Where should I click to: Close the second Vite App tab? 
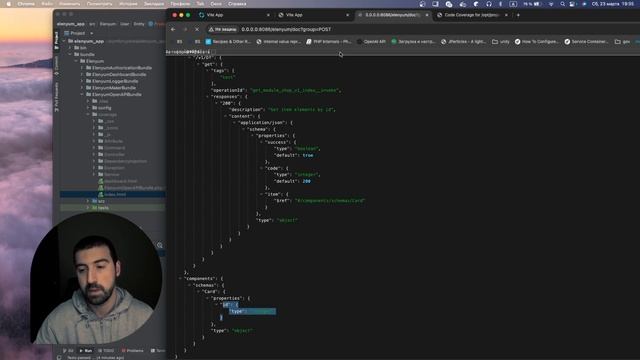click(x=347, y=15)
